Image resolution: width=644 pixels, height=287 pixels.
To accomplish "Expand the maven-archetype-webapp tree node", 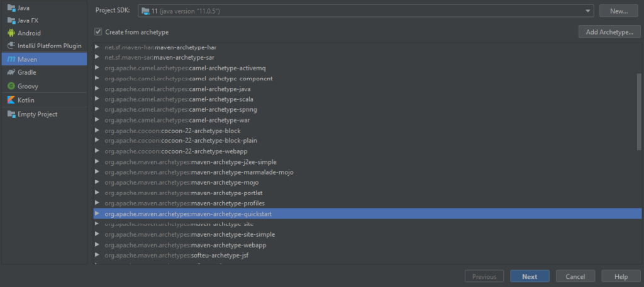I will pos(97,245).
